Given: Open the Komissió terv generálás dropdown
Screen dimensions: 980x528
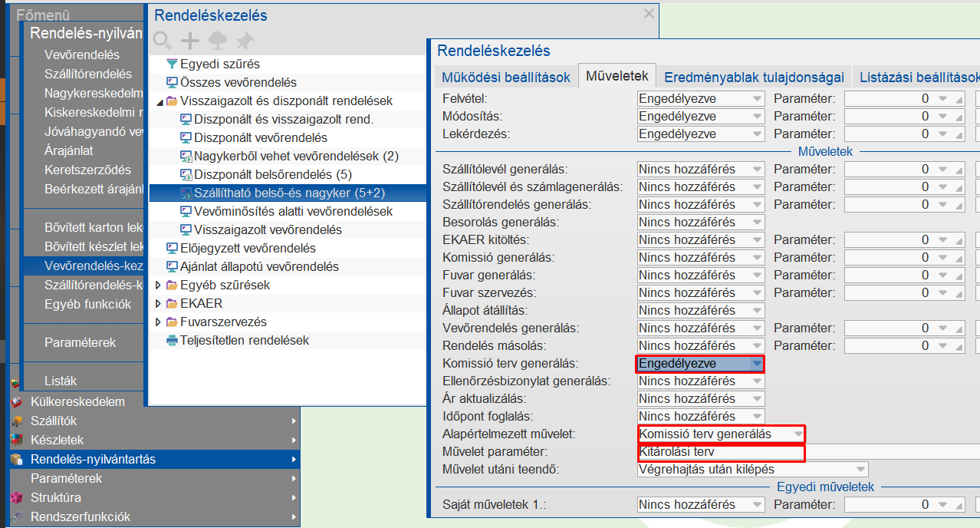Looking at the screenshot, I should tap(757, 363).
